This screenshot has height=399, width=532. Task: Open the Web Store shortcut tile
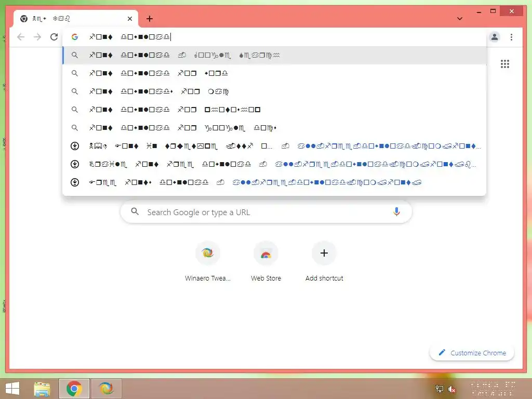point(266,262)
